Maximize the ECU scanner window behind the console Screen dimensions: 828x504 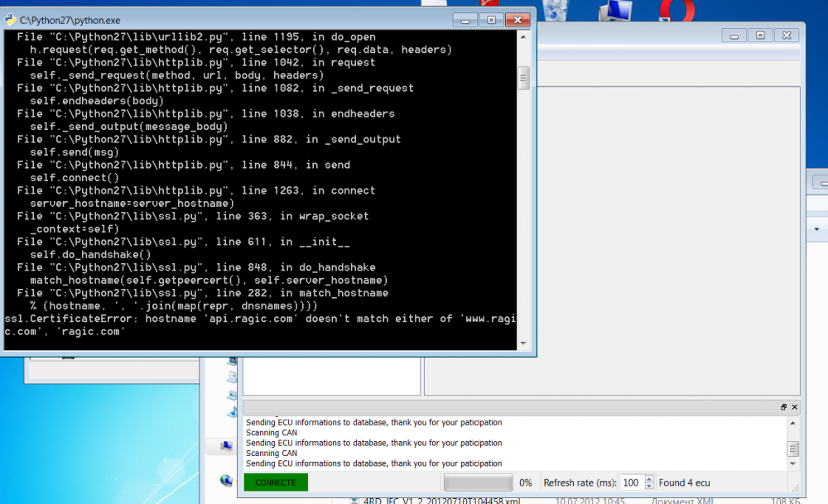click(x=760, y=36)
